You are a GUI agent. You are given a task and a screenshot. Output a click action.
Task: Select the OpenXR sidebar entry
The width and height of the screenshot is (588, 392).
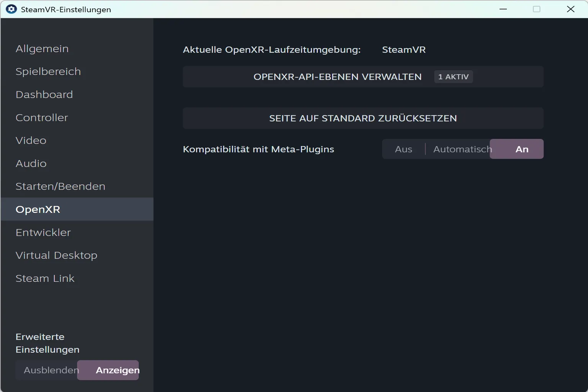pyautogui.click(x=77, y=209)
